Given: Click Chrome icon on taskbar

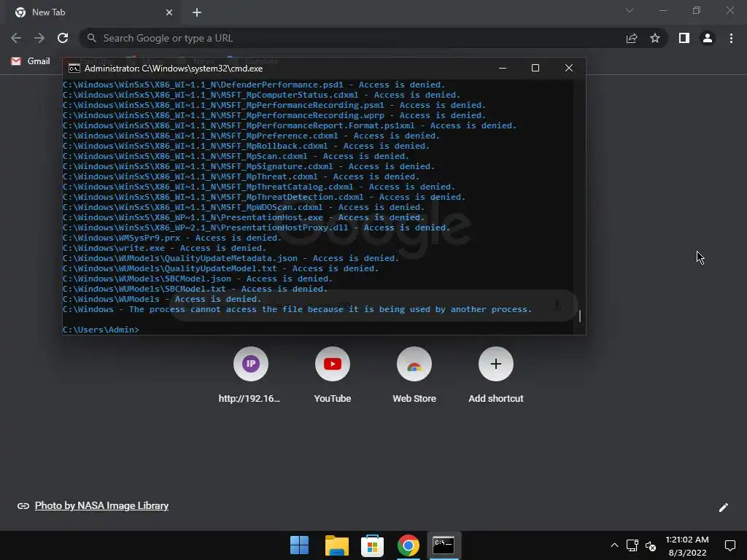Looking at the screenshot, I should (x=409, y=545).
